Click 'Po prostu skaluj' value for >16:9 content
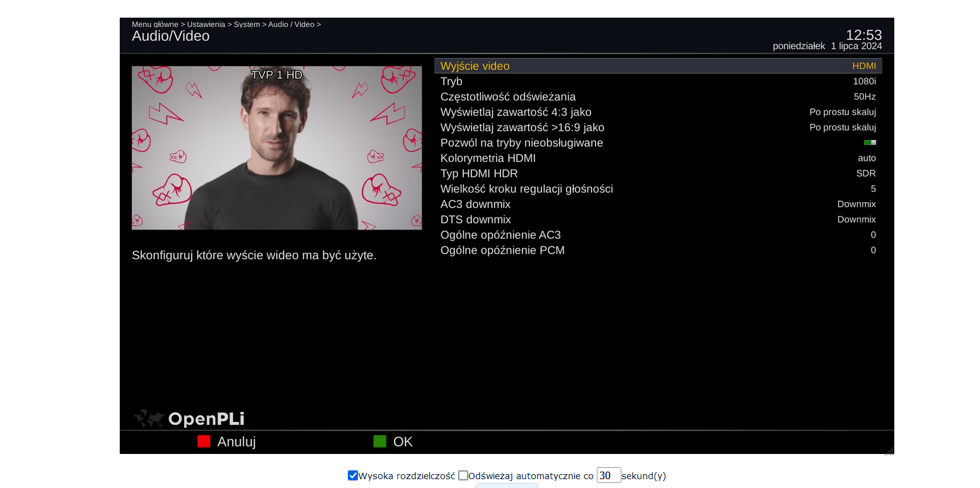980x488 pixels. coord(843,127)
